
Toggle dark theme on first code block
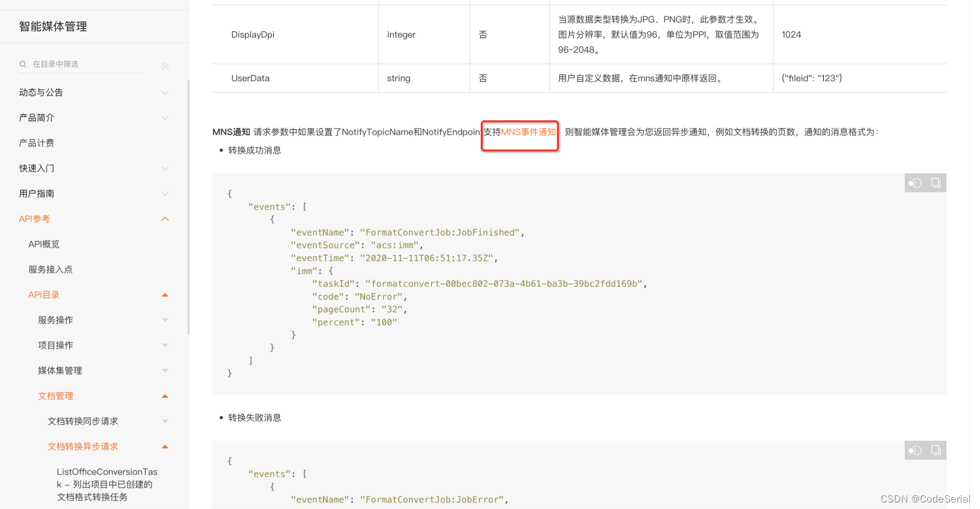pyautogui.click(x=915, y=183)
